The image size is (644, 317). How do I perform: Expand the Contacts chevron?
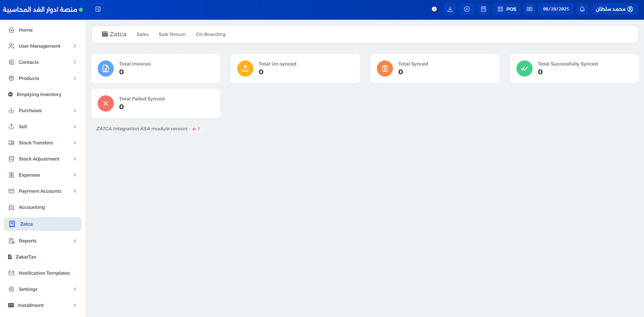[x=75, y=62]
